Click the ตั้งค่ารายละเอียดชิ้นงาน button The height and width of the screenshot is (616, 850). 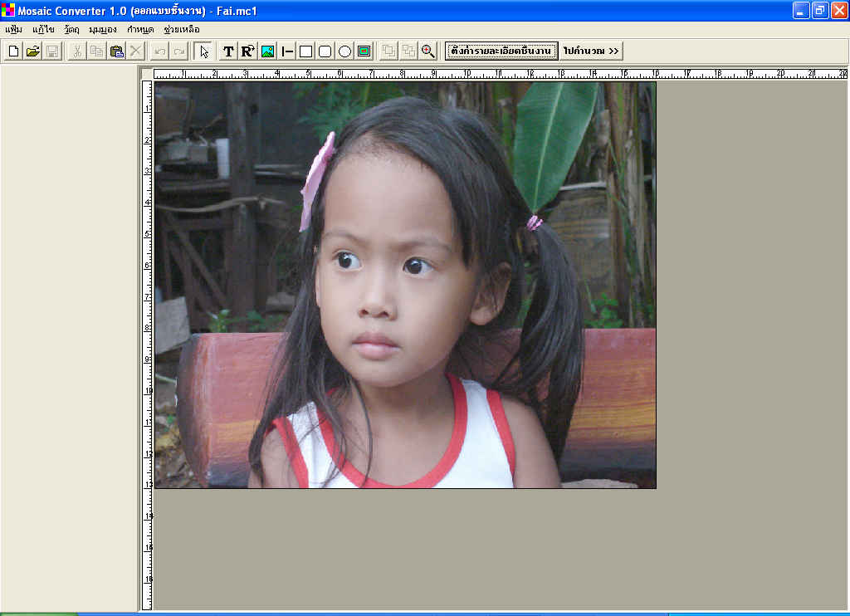pyautogui.click(x=501, y=51)
